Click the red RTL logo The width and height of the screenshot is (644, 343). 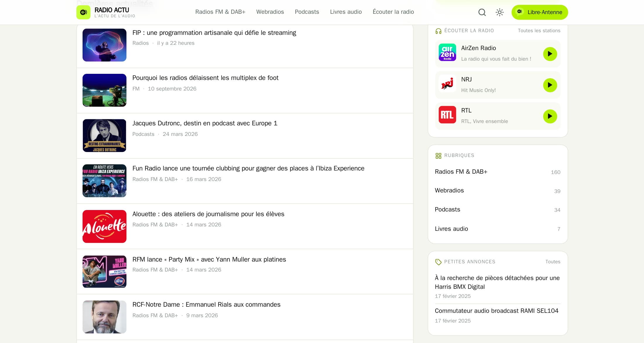447,115
